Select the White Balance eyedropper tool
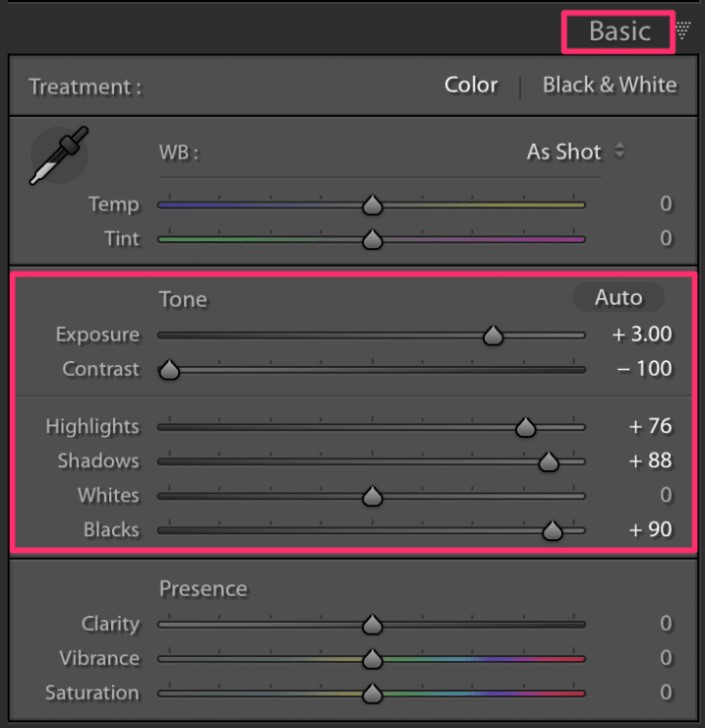The height and width of the screenshot is (728, 705). [x=57, y=155]
